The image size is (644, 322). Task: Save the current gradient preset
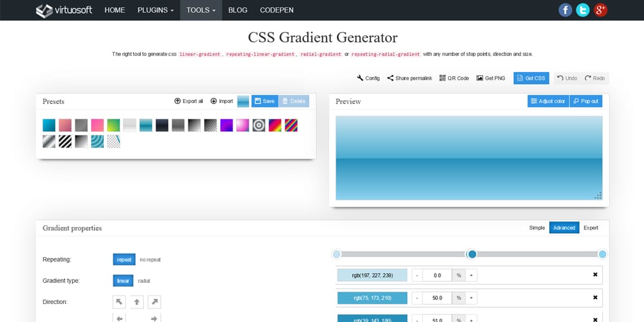(x=265, y=101)
